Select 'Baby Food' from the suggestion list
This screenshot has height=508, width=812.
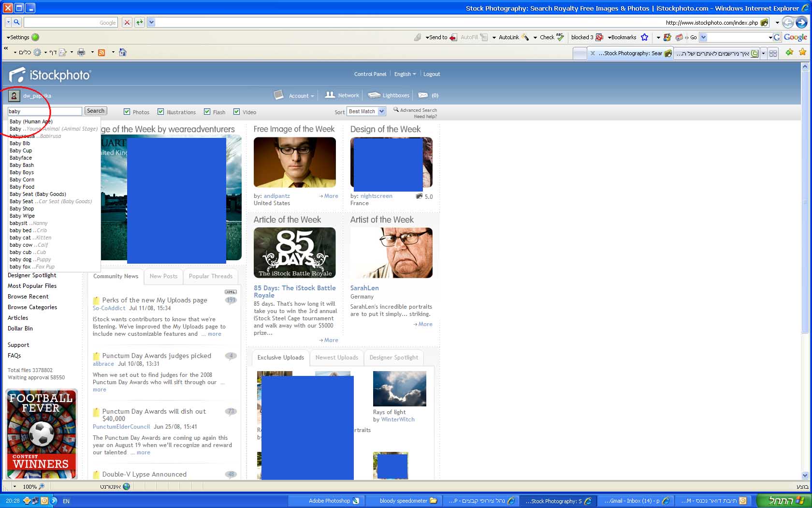click(x=22, y=187)
